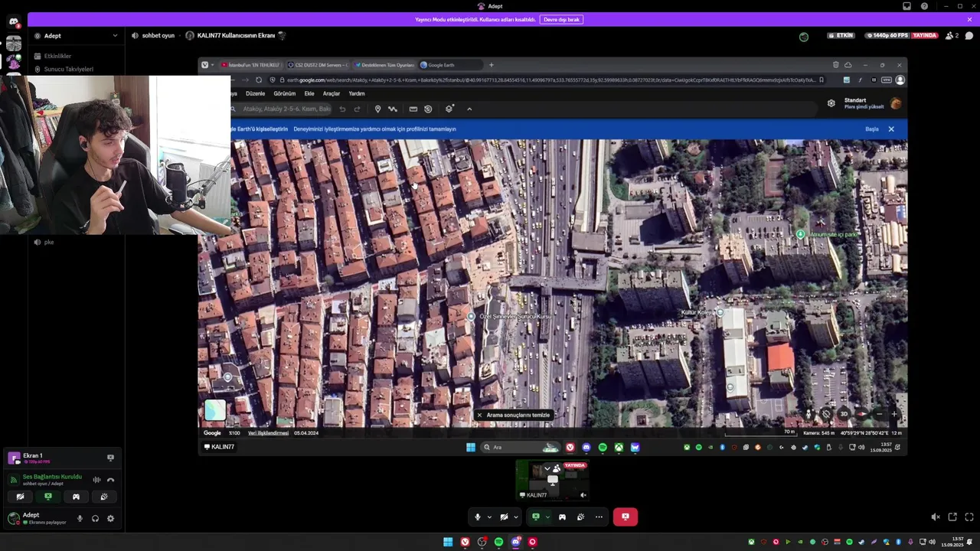Open Discord inbox icon in title bar
980x551 pixels.
click(906, 6)
